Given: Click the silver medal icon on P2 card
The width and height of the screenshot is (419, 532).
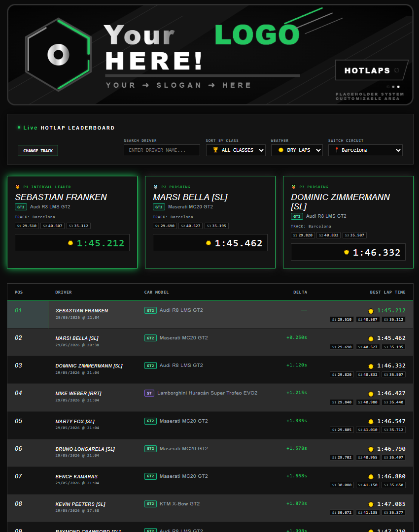Looking at the screenshot, I should tap(155, 187).
